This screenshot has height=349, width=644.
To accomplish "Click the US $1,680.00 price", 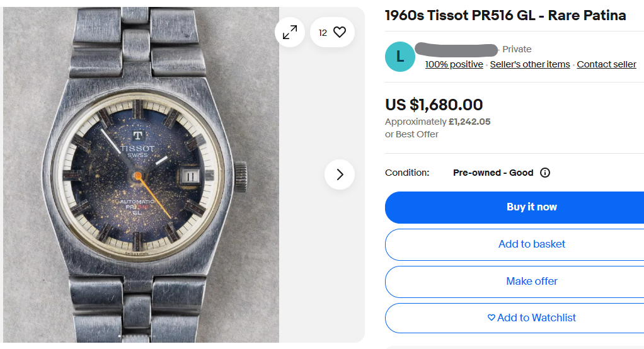I will point(434,105).
